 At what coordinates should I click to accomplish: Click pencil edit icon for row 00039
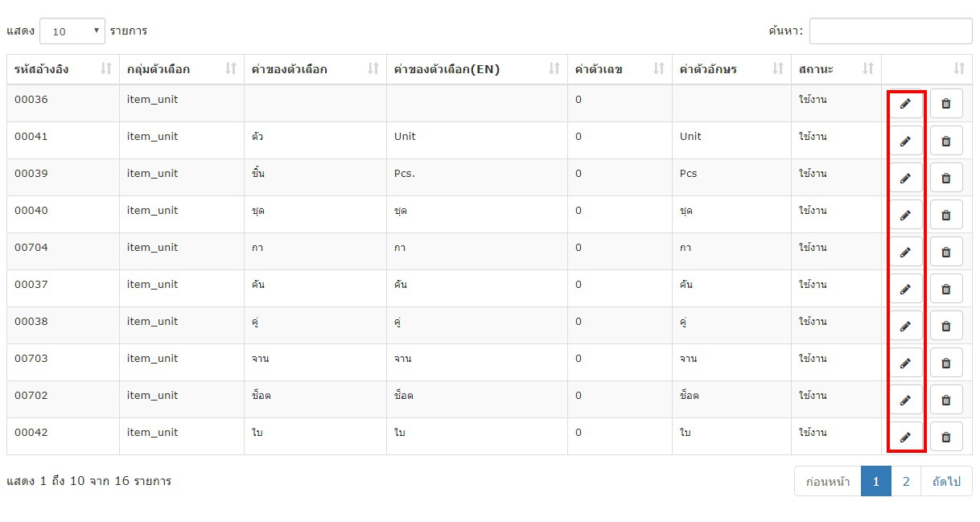point(906,178)
